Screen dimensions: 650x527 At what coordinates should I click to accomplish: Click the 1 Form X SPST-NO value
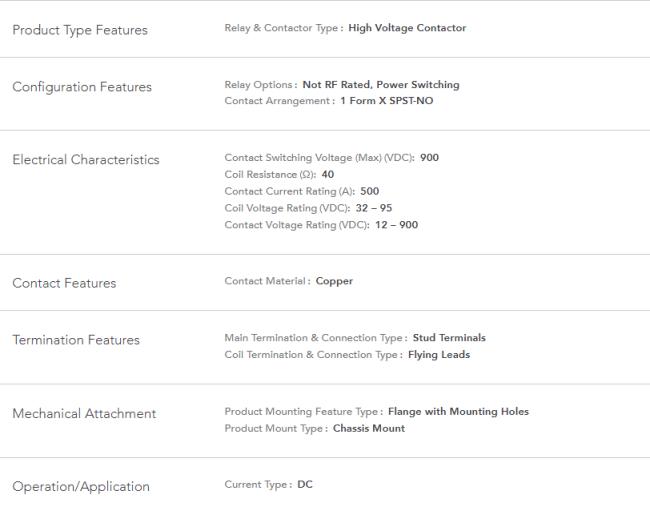(x=387, y=101)
